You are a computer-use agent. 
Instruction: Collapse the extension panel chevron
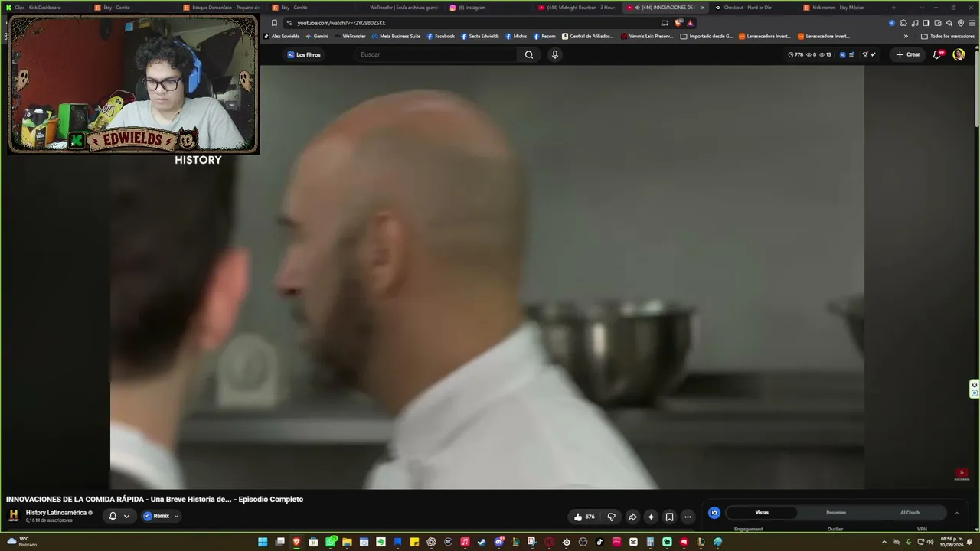956,513
